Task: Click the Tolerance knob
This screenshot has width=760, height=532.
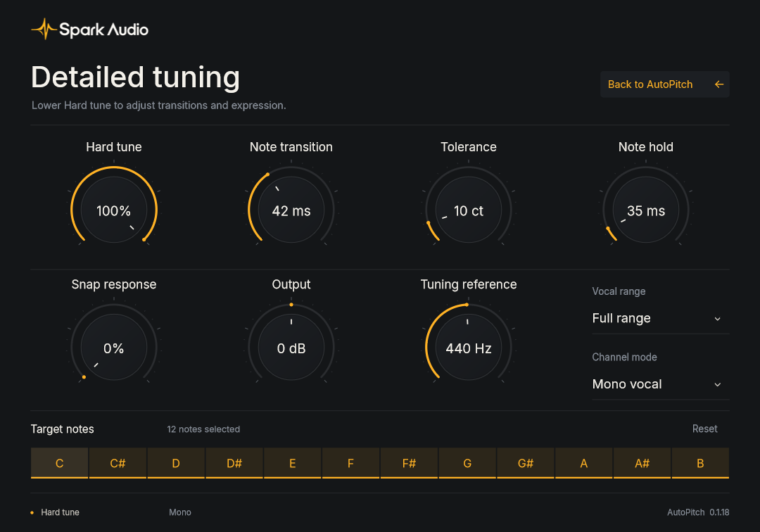Action: 469,210
